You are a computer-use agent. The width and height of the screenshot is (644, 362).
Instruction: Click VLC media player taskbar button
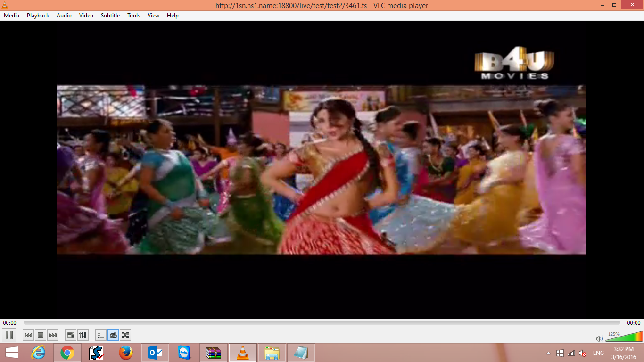(243, 353)
